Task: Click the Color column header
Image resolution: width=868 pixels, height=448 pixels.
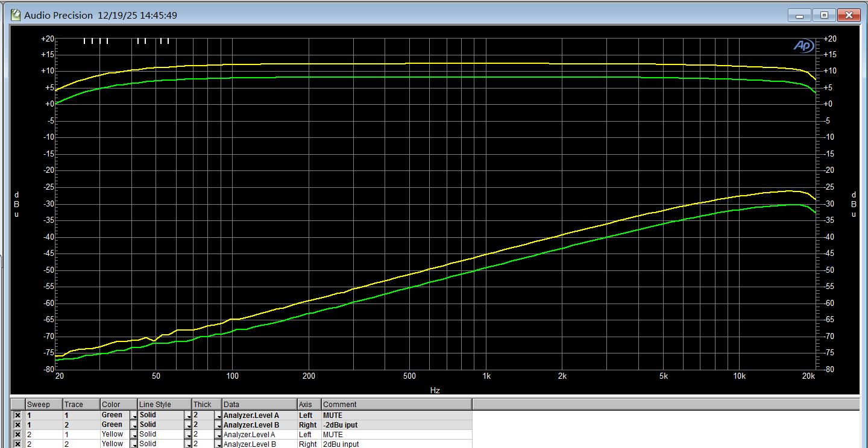Action: pyautogui.click(x=119, y=405)
